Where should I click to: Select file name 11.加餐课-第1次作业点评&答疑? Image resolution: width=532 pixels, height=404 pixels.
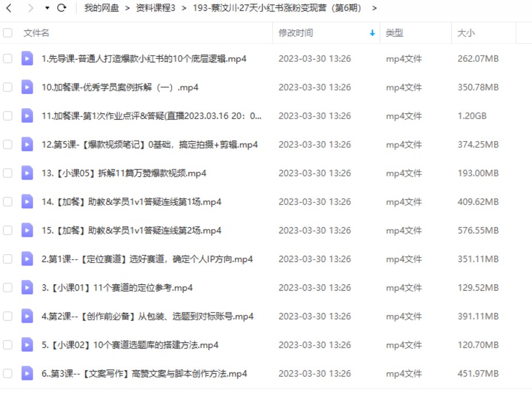151,116
